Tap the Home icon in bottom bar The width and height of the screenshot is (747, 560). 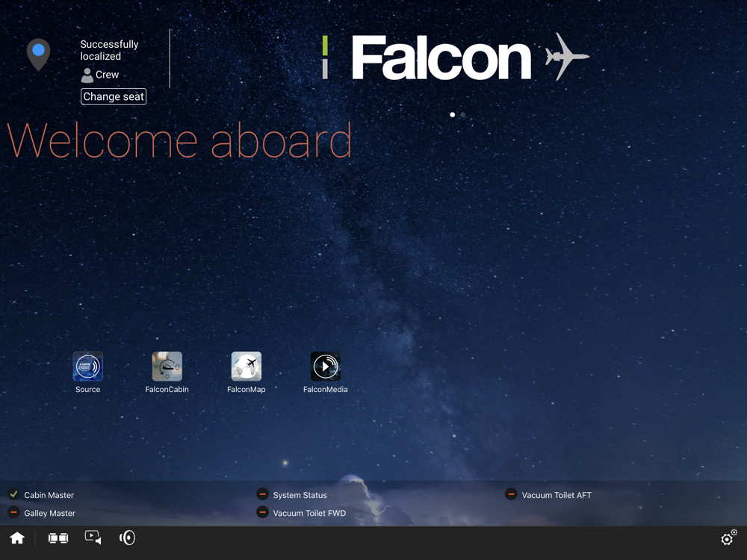[17, 538]
